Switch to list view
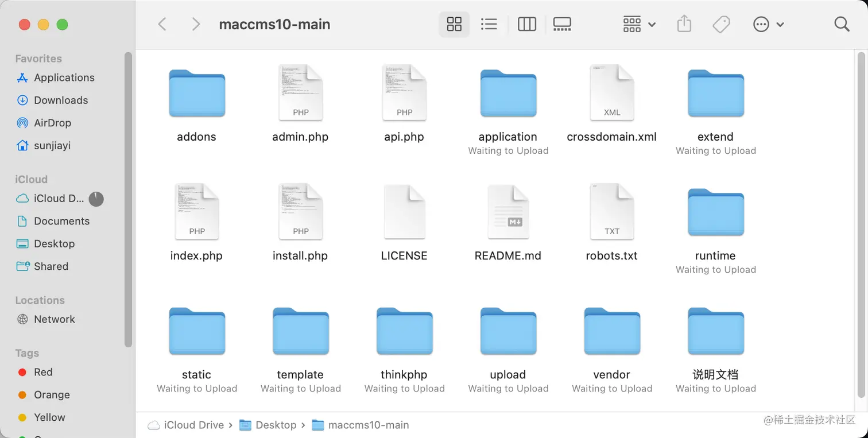868x438 pixels. click(489, 24)
